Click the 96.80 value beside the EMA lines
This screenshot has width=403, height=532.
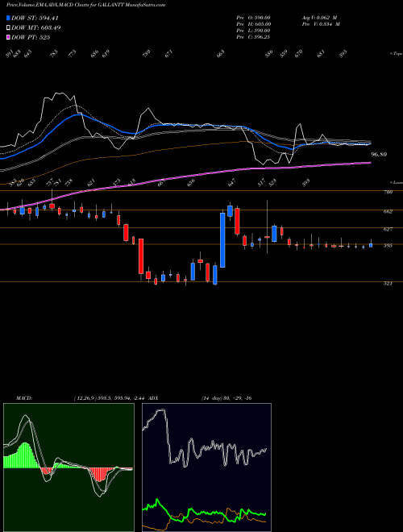379,155
